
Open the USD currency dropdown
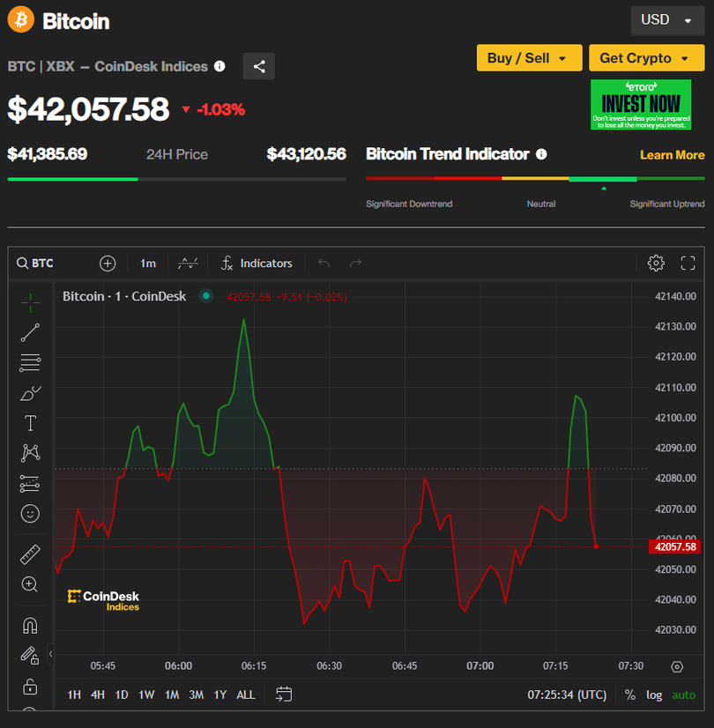coord(666,20)
